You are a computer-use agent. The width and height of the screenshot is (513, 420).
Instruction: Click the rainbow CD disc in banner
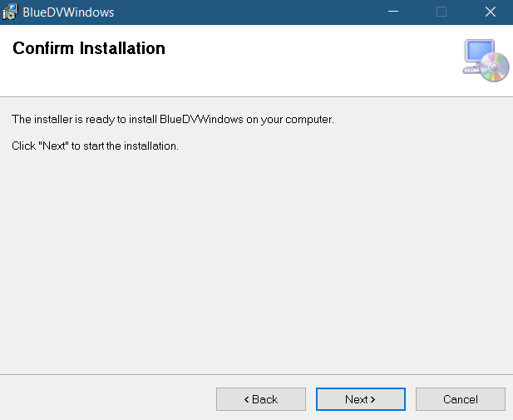coord(495,67)
